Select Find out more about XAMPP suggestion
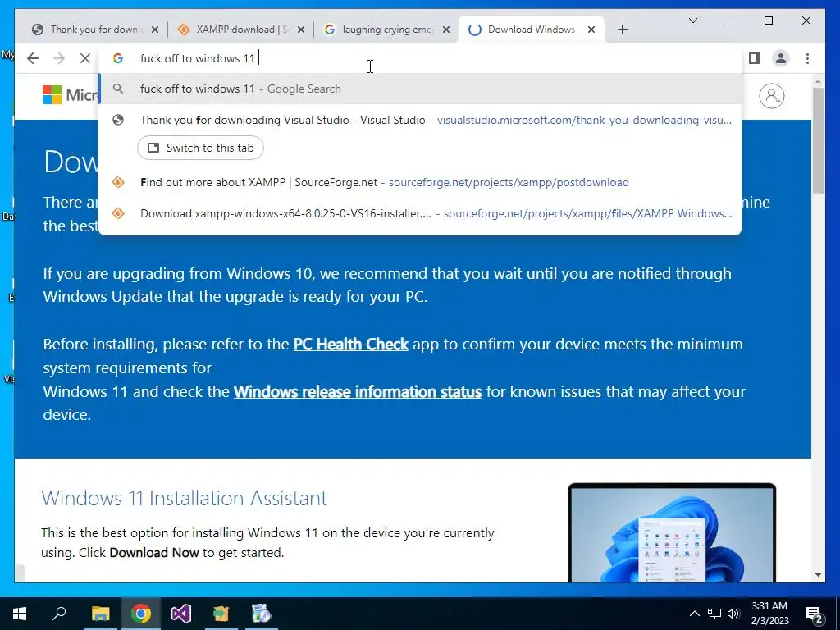 coord(420,182)
